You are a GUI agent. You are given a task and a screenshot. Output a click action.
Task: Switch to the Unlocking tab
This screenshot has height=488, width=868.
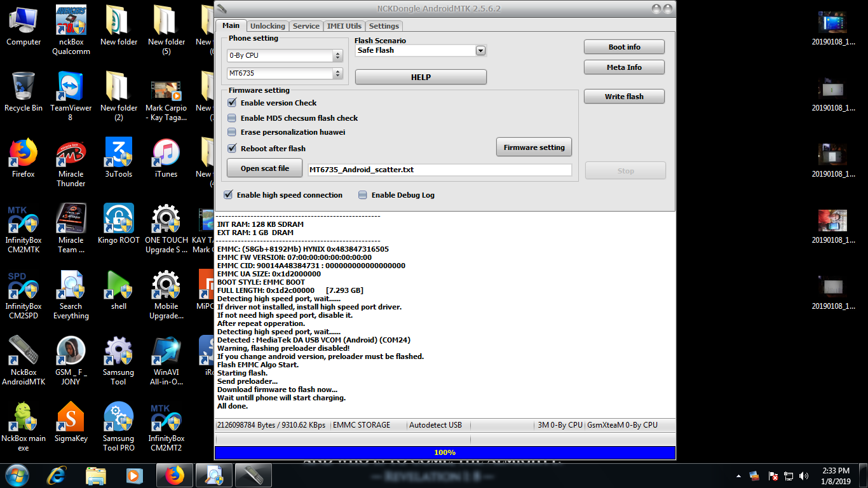coord(268,26)
